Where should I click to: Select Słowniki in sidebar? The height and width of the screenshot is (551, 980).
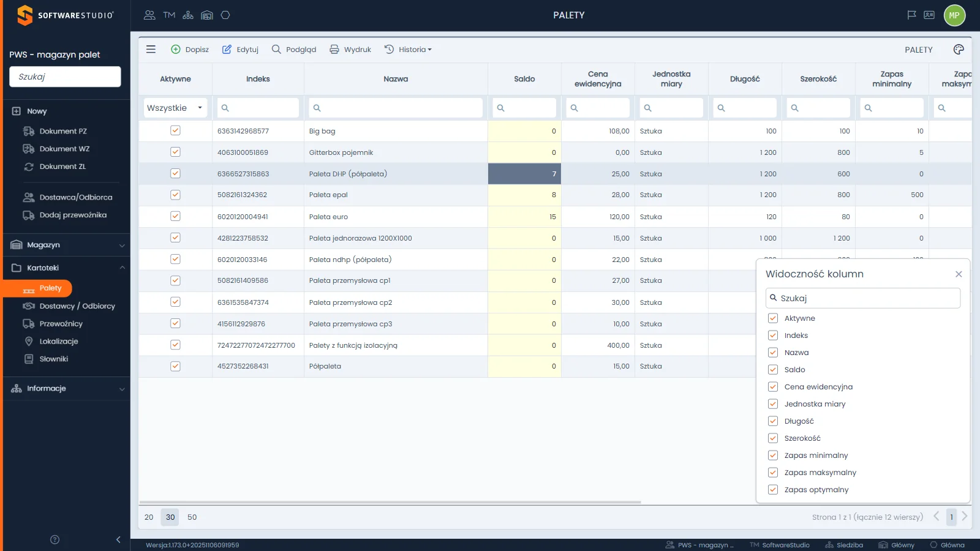tap(53, 359)
